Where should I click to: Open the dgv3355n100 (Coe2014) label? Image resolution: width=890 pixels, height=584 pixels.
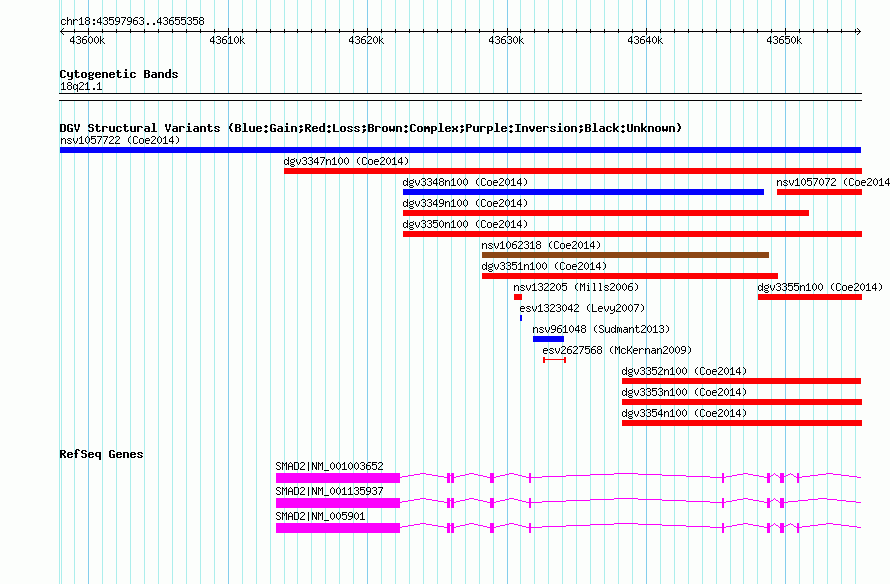(x=820, y=287)
